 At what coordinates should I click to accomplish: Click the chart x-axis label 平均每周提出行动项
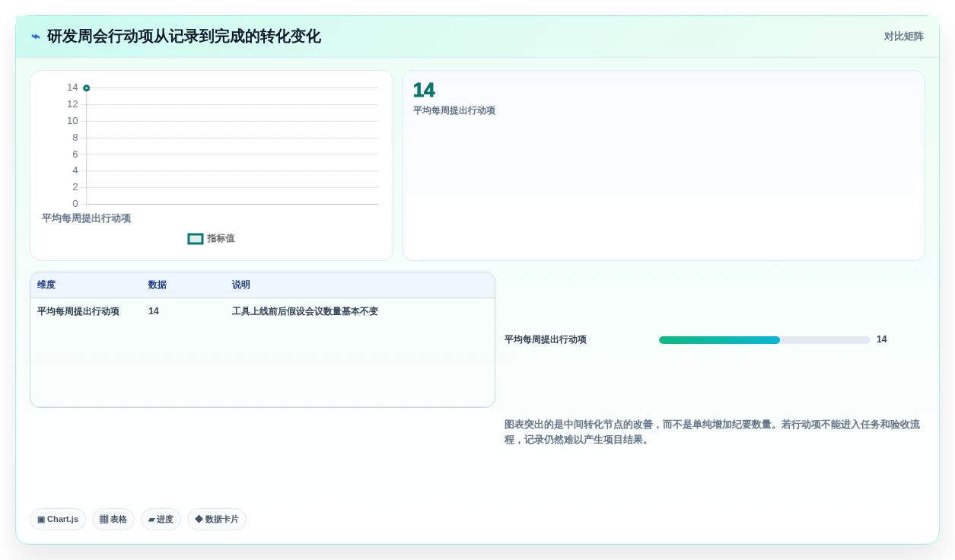click(x=86, y=218)
